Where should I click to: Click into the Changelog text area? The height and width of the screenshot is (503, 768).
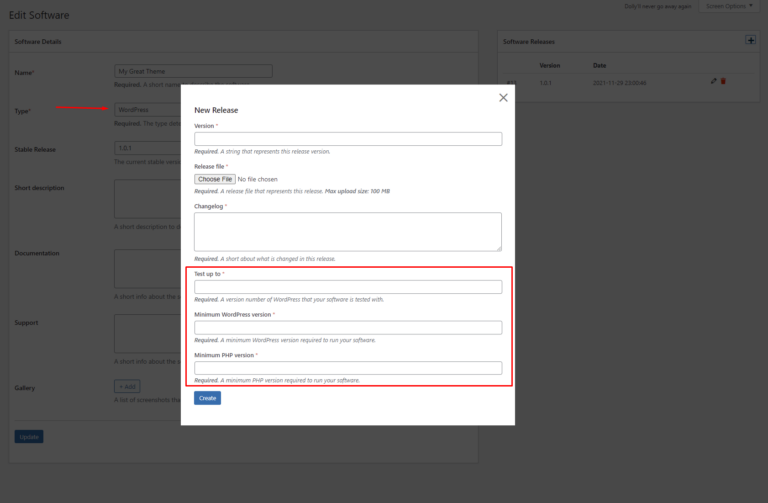(347, 231)
